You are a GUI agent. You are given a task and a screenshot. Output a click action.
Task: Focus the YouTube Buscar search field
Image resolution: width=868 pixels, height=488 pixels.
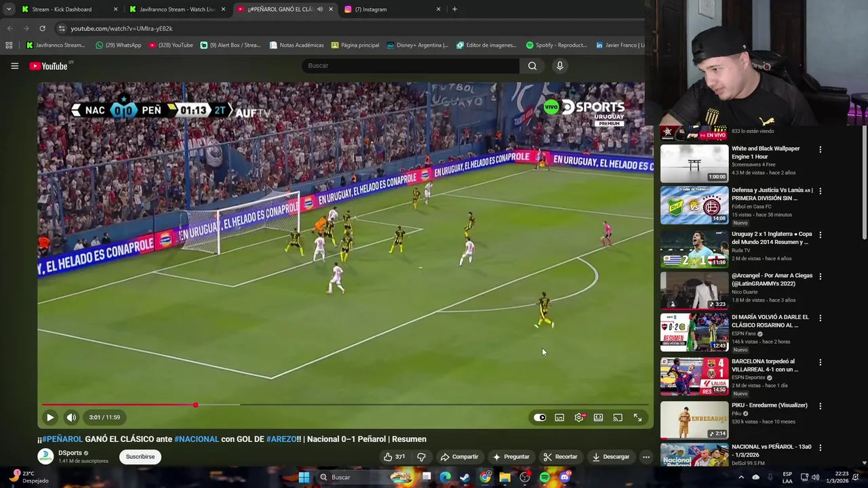410,66
